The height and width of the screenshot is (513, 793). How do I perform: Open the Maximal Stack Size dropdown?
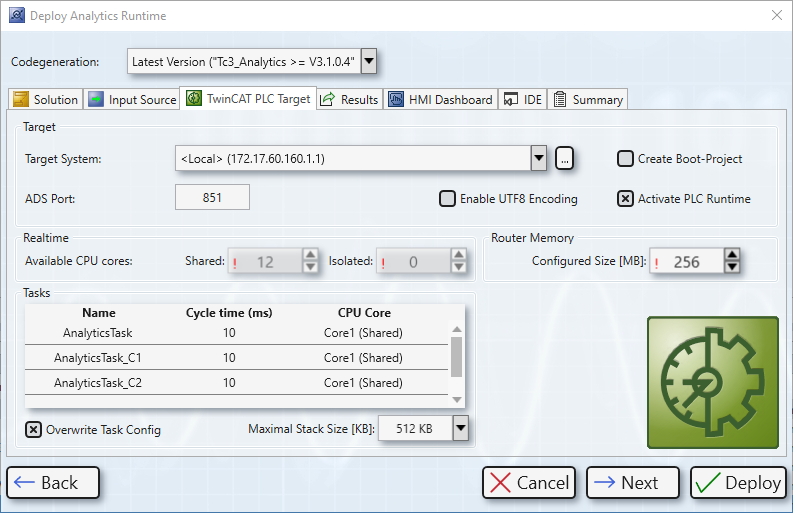point(460,428)
